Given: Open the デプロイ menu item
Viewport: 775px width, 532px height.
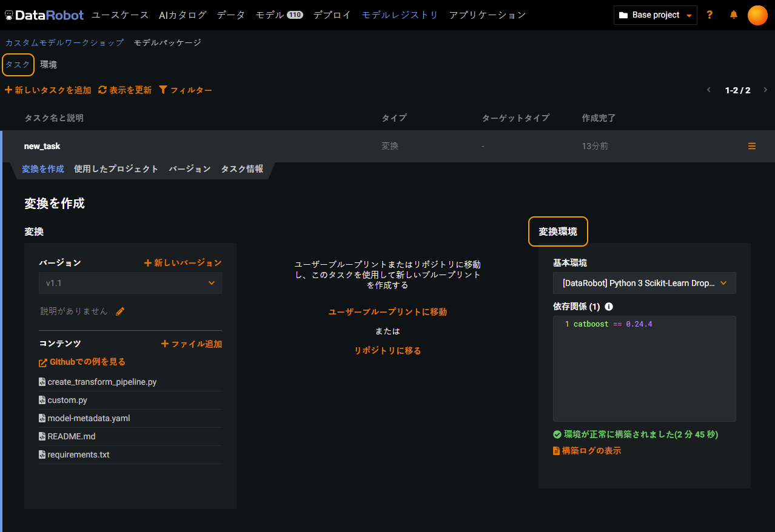Looking at the screenshot, I should click(x=332, y=15).
